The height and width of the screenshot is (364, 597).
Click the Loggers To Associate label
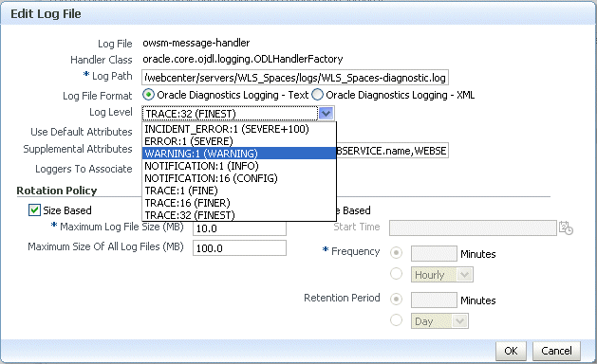coord(84,169)
